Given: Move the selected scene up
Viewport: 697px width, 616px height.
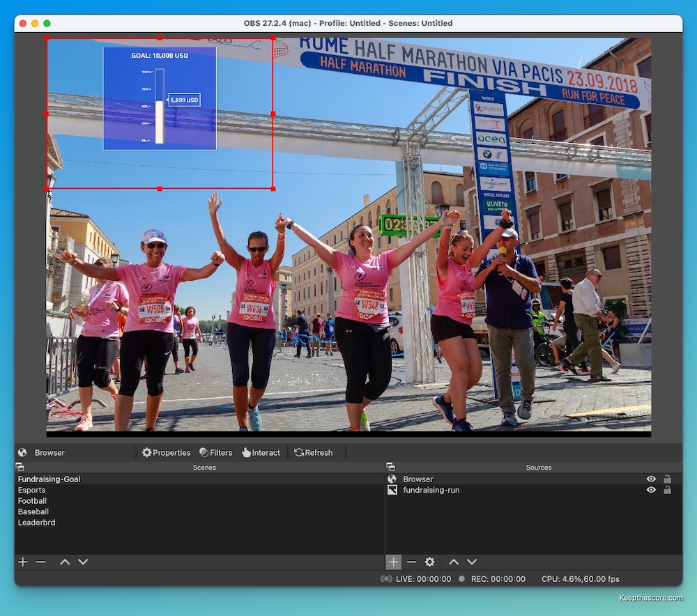Looking at the screenshot, I should [x=65, y=562].
